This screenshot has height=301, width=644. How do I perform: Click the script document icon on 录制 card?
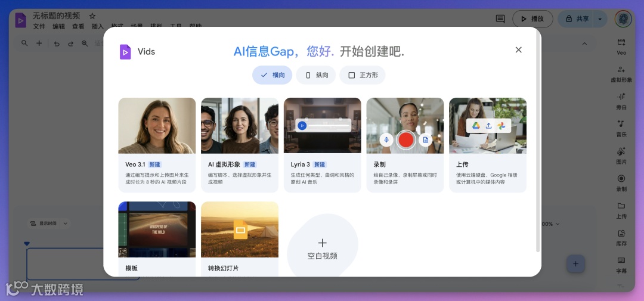pyautogui.click(x=426, y=139)
